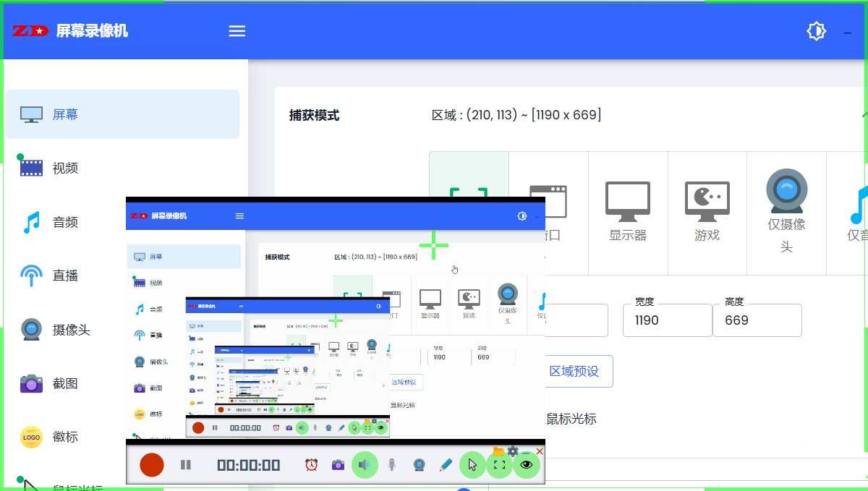Click the 宽度 width input field

(x=667, y=320)
